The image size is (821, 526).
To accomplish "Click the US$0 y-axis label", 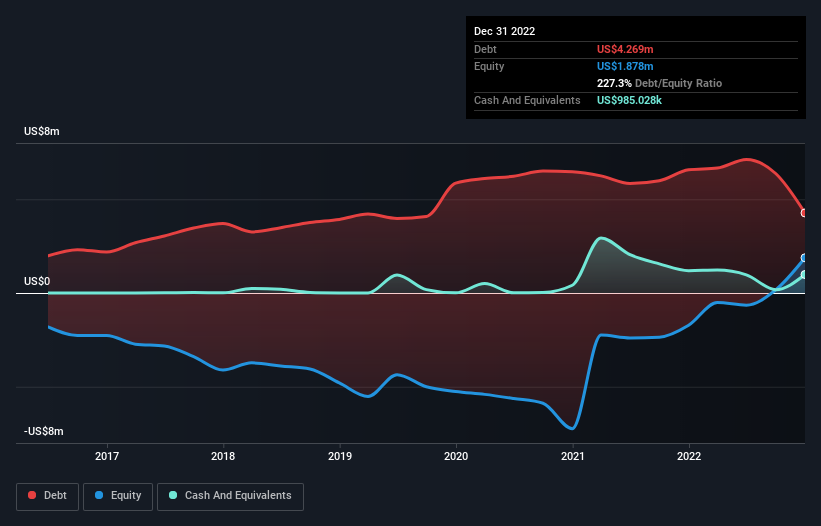I will point(37,282).
